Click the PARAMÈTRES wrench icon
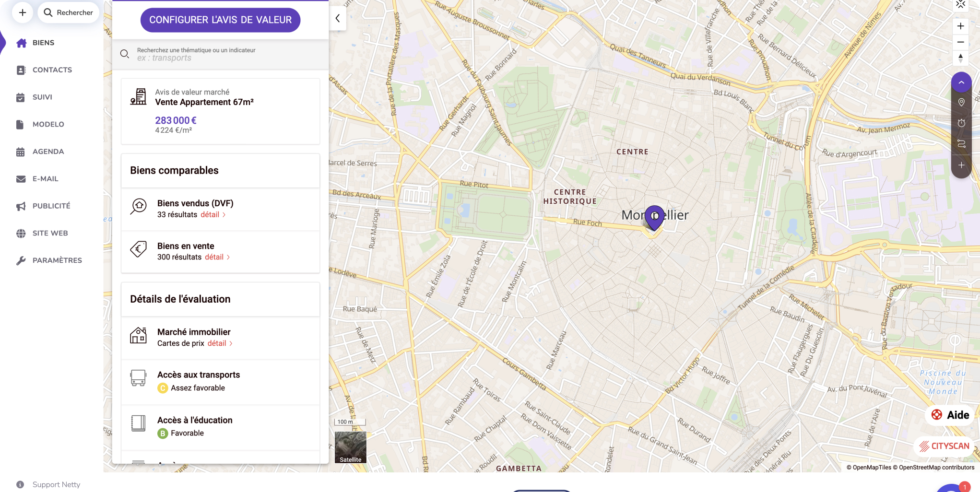 [x=21, y=260]
